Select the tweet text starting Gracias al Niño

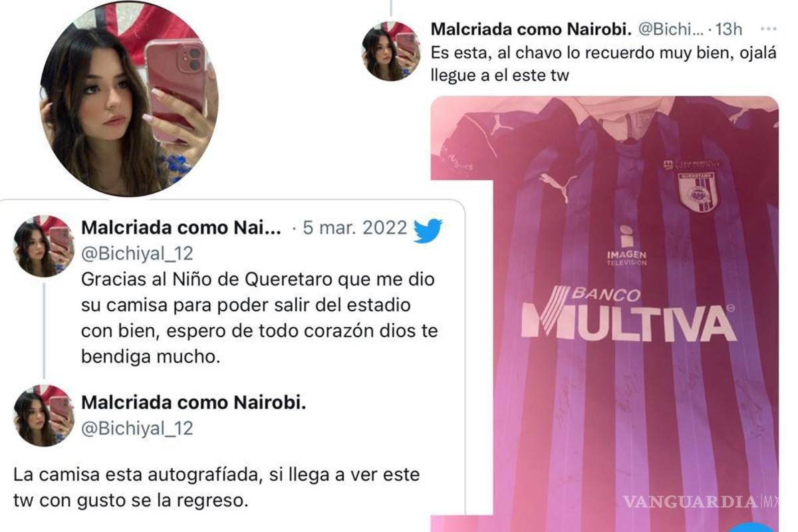[260, 318]
